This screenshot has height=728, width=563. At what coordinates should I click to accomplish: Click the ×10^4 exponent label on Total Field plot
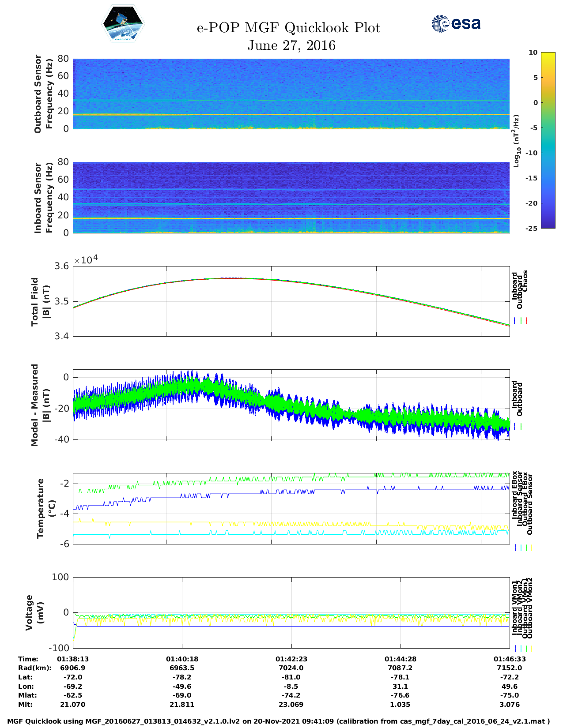pos(86,260)
